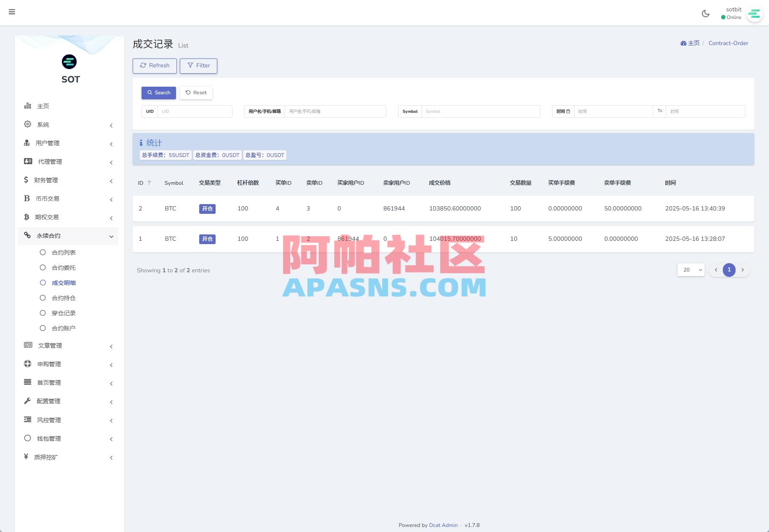This screenshot has width=769, height=532.
Task: Expand the 风控管理 menu chevron
Action: click(x=111, y=420)
